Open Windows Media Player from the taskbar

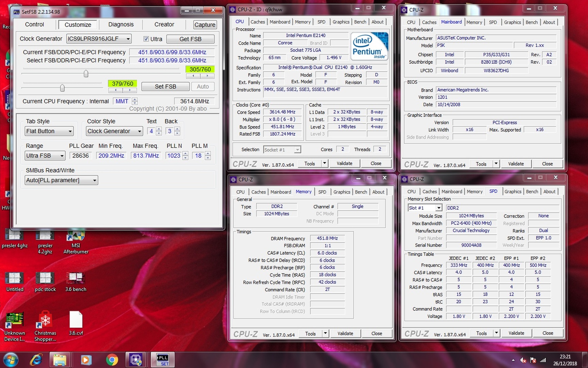pyautogui.click(x=86, y=360)
